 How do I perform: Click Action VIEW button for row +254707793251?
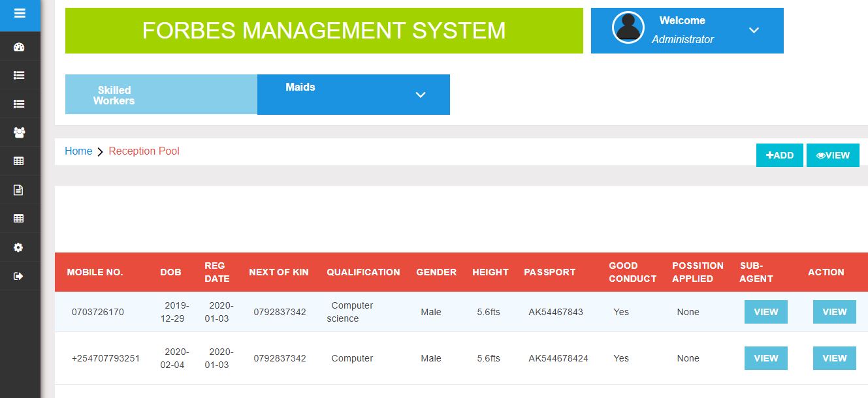pyautogui.click(x=835, y=358)
